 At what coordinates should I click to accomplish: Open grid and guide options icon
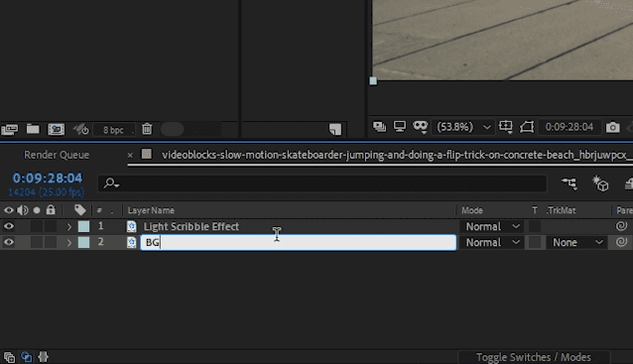(505, 127)
